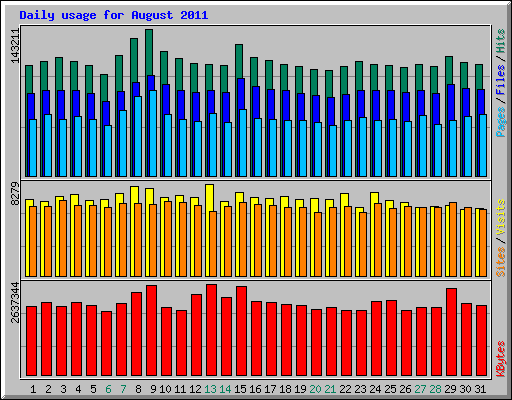
Task: Click day 4 on the x-axis
Action: click(x=78, y=389)
